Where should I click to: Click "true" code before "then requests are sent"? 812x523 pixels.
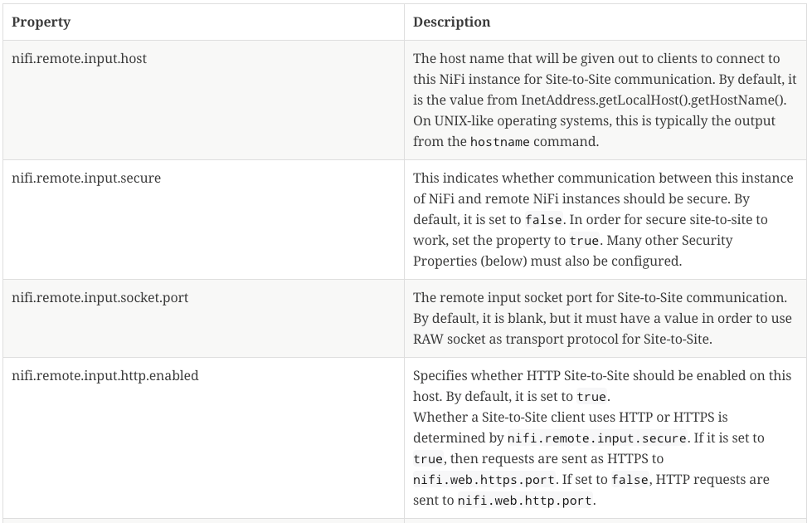click(x=428, y=459)
